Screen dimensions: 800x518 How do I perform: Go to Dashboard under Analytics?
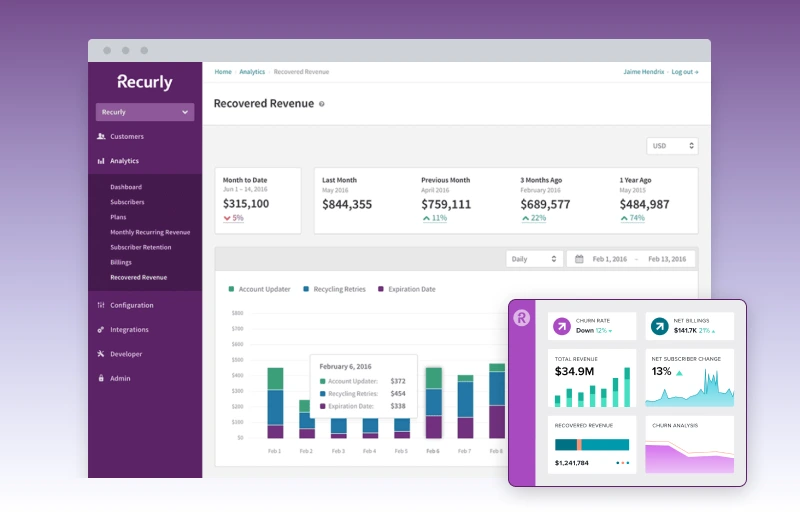pyautogui.click(x=126, y=187)
